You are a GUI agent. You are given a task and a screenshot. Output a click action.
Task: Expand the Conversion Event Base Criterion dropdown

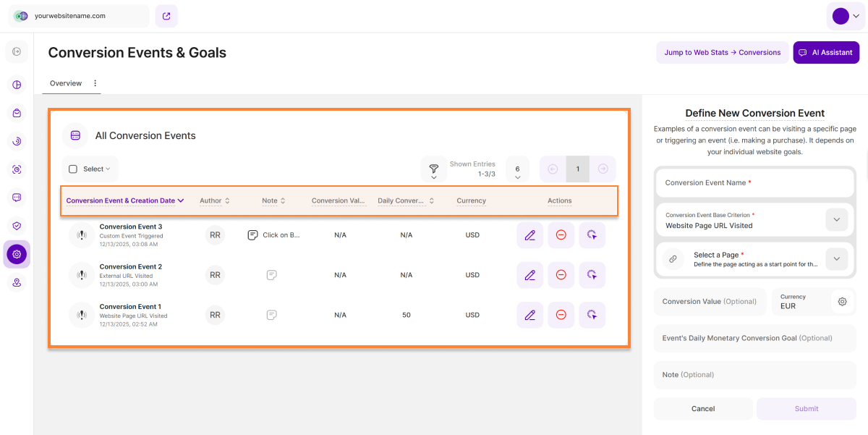(x=836, y=220)
